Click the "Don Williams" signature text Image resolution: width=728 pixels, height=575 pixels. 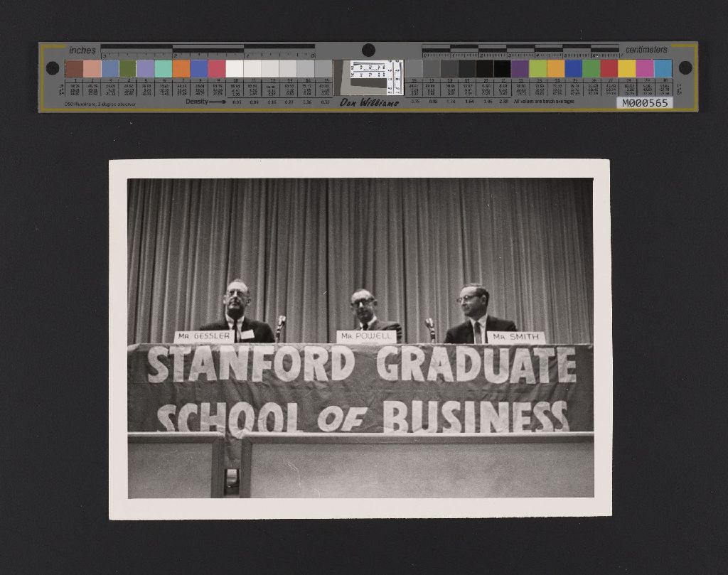point(369,102)
